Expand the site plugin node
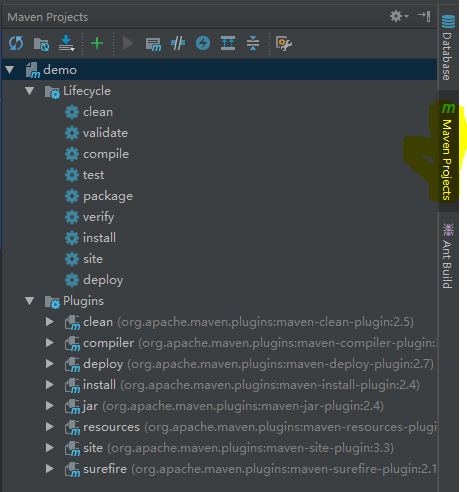 point(50,448)
